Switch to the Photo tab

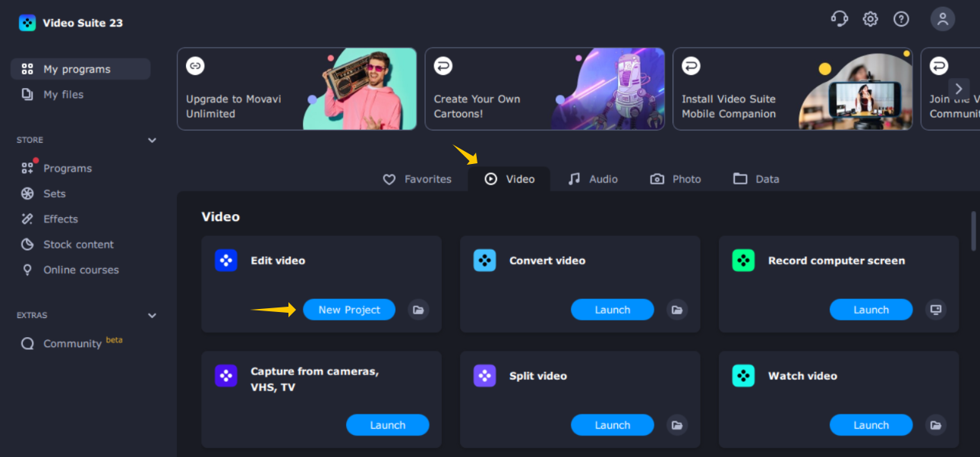coord(675,179)
